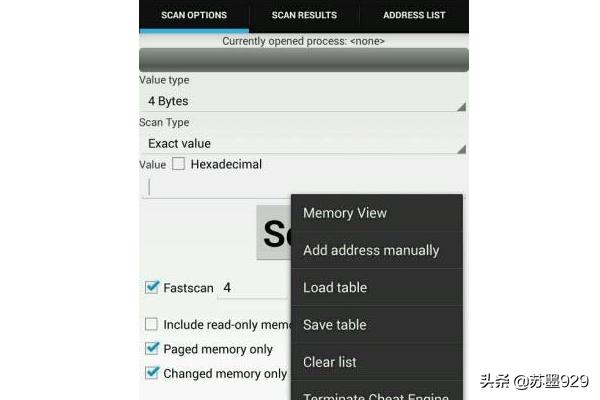Expand the Value type 4 Bytes dropdown

coord(303,101)
